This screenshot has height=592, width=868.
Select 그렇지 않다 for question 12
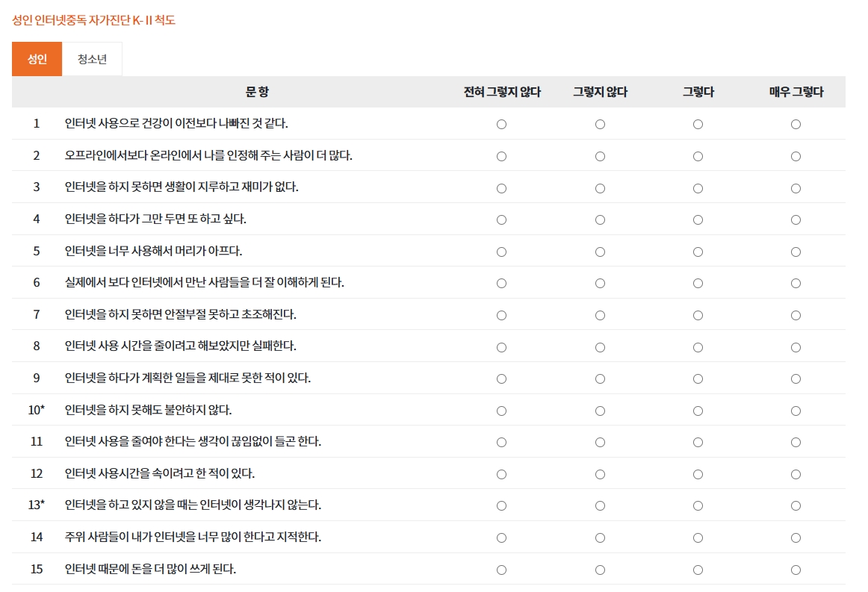click(x=600, y=475)
